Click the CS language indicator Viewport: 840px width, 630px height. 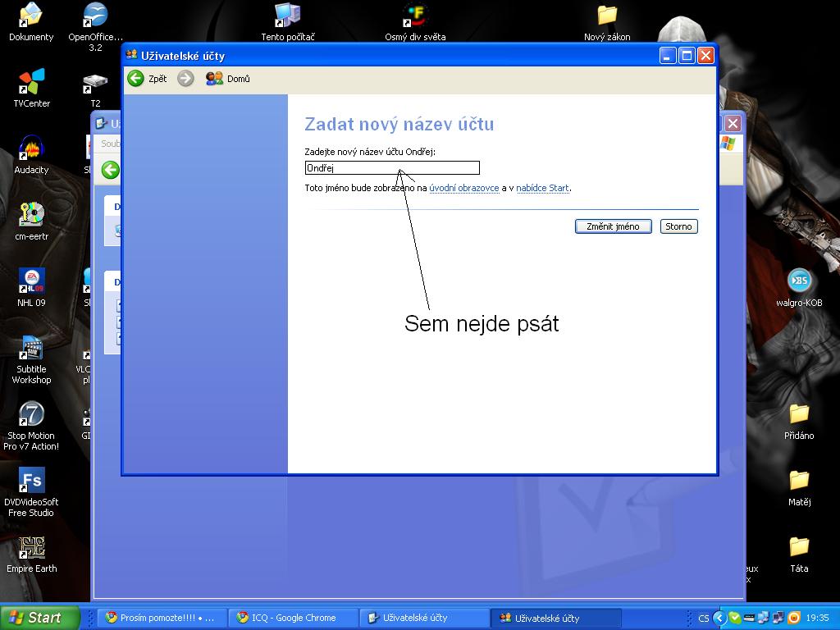point(703,619)
